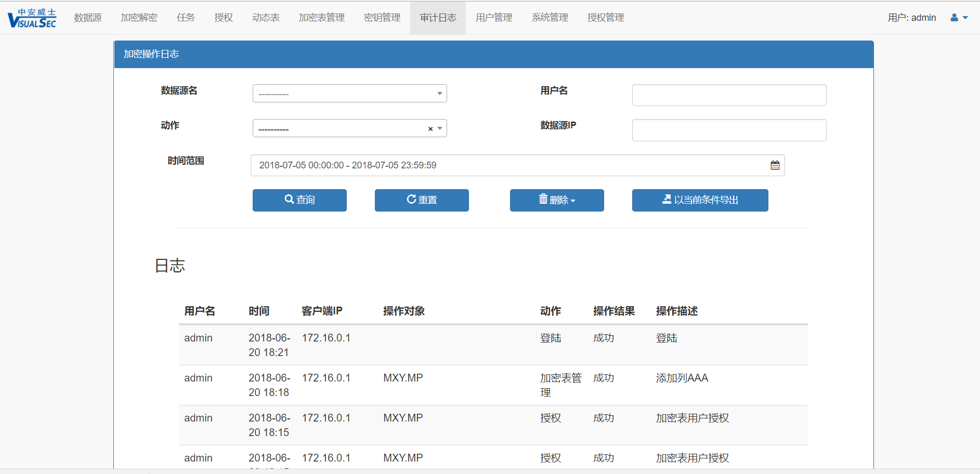This screenshot has width=980, height=474.
Task: Open the user account icon menu
Action: tap(959, 18)
